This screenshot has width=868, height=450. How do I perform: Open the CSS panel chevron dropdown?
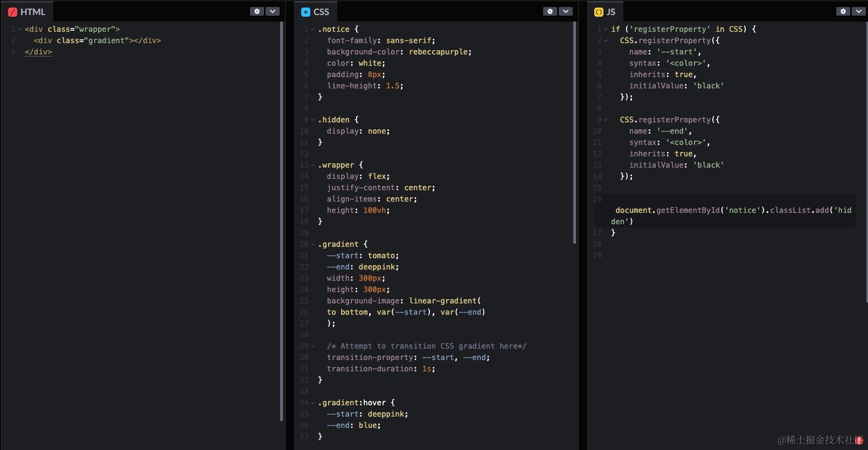point(566,11)
